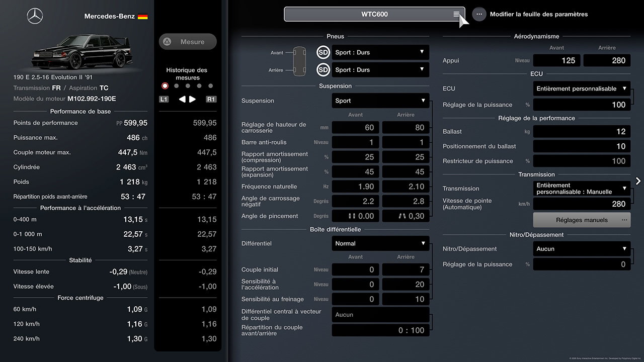Select front natural frequency 1.90 field
Viewport: 644px width, 362px height.
pyautogui.click(x=356, y=187)
